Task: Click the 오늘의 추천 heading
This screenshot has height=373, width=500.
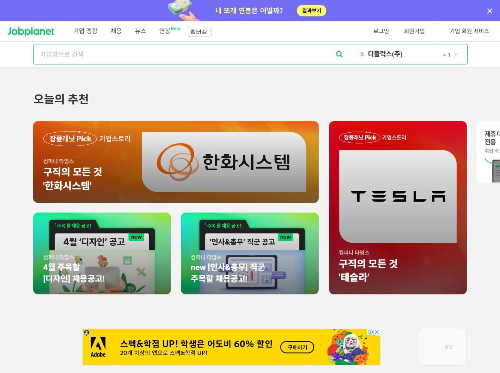Action: tap(61, 99)
